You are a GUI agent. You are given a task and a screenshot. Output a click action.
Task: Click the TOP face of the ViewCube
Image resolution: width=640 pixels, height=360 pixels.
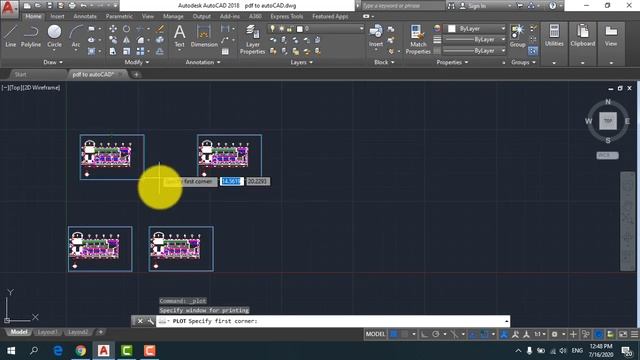[x=608, y=121]
